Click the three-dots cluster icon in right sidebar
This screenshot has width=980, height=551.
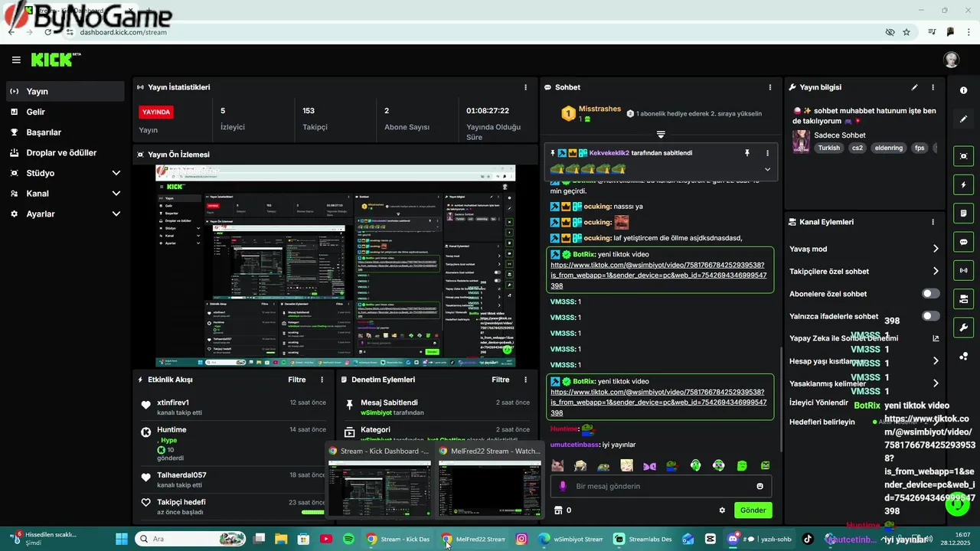963,357
